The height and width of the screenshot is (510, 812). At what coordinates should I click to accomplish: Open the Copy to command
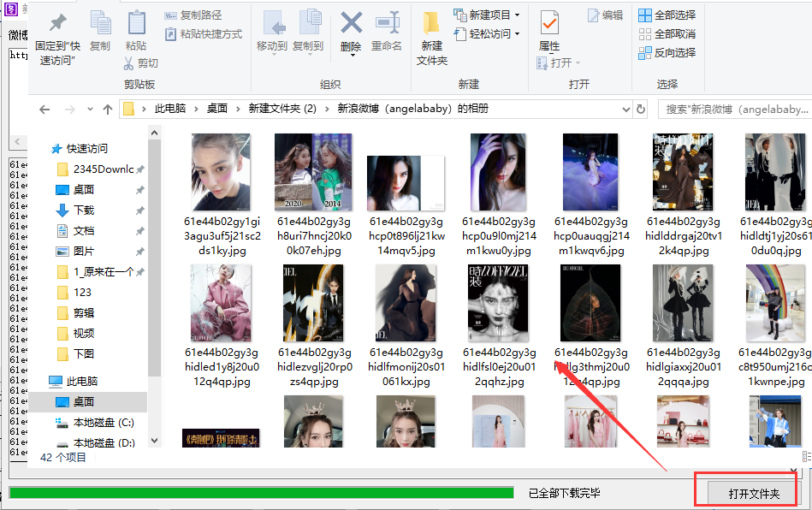click(308, 31)
